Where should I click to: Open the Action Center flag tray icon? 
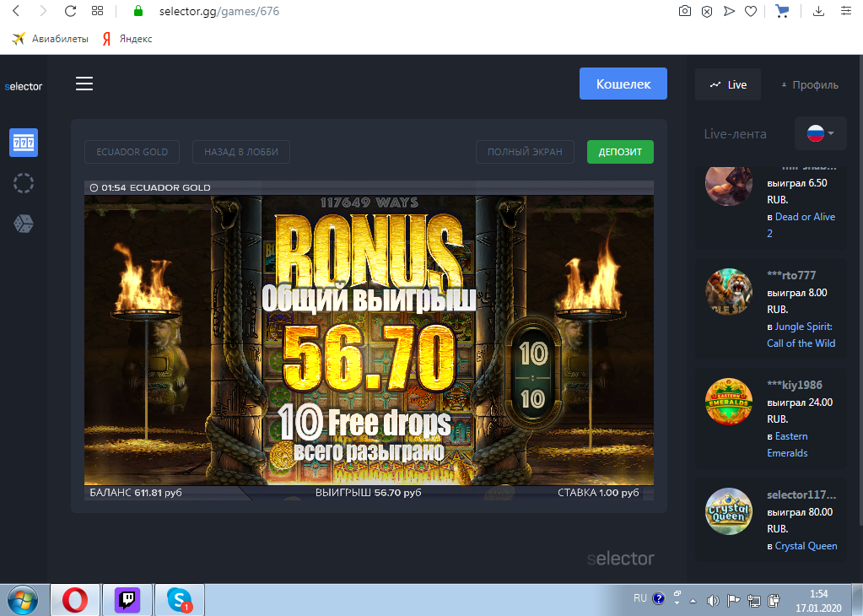click(x=733, y=601)
